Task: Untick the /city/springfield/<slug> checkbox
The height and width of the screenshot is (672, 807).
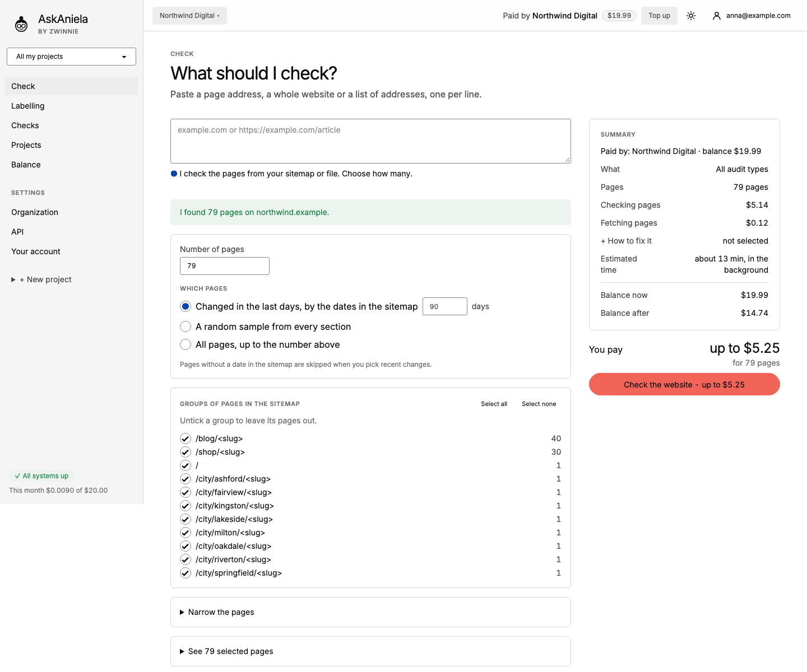Action: (x=185, y=573)
